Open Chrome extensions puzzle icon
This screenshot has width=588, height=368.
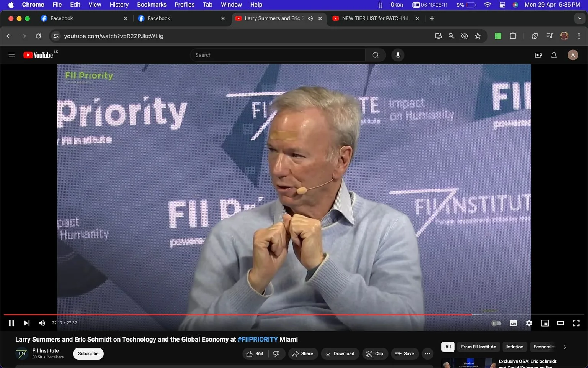click(x=513, y=36)
